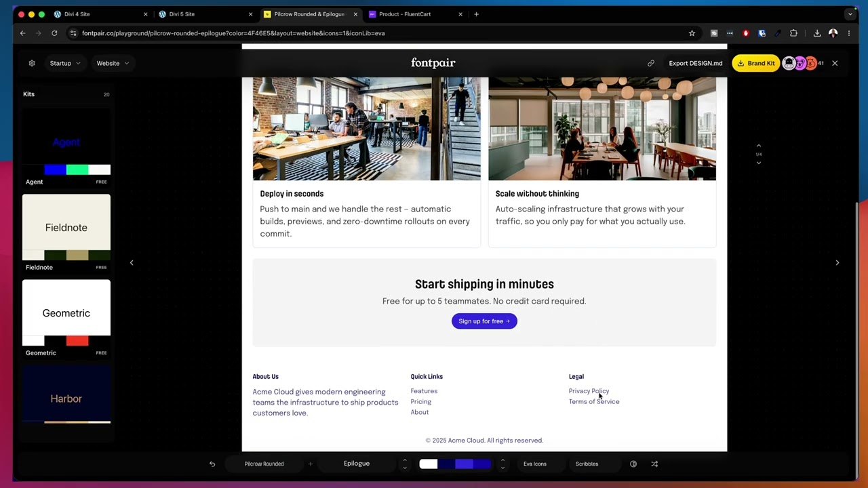
Task: Close the Divi 4 Site tab
Action: 145,14
